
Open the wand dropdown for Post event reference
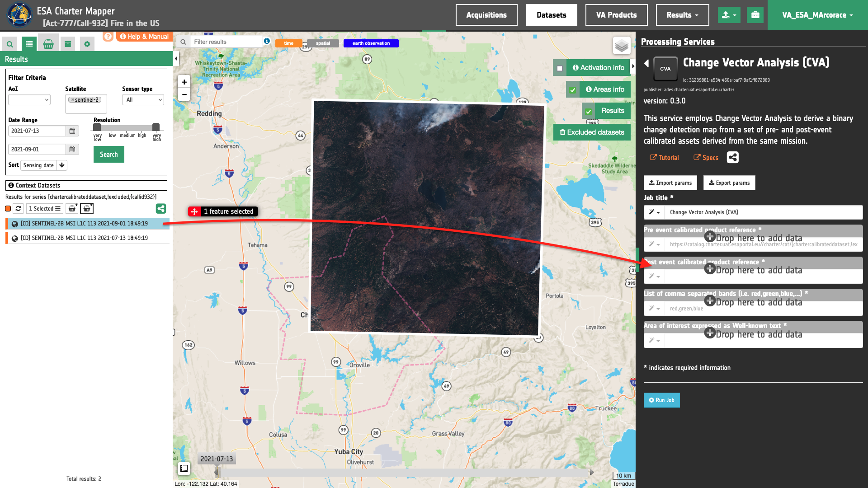[654, 277]
